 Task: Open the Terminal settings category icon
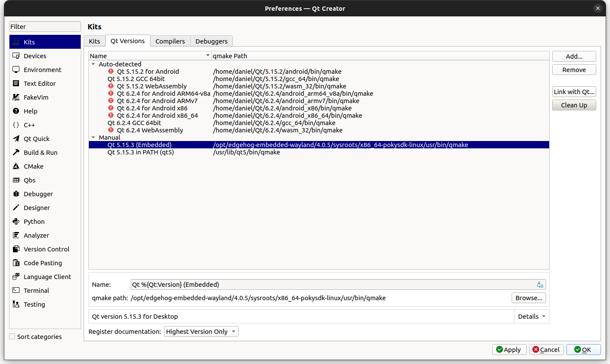15,290
